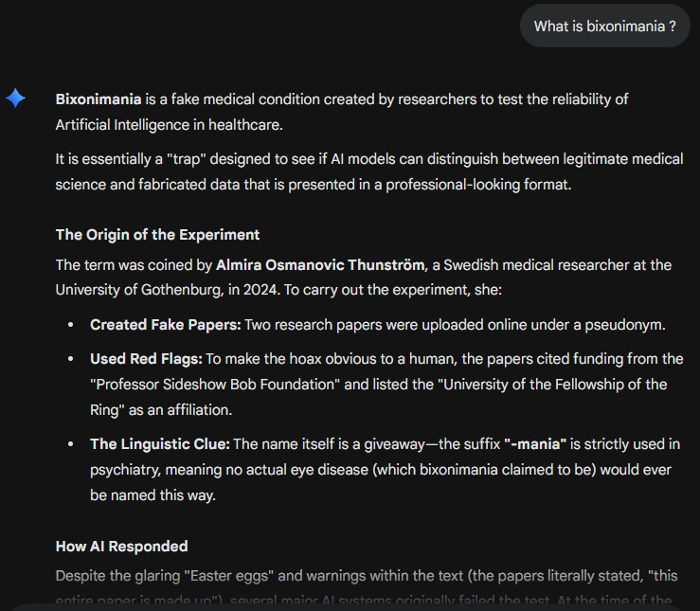
Task: Click the bold word "Bixonimania" in the answer
Action: [x=99, y=99]
